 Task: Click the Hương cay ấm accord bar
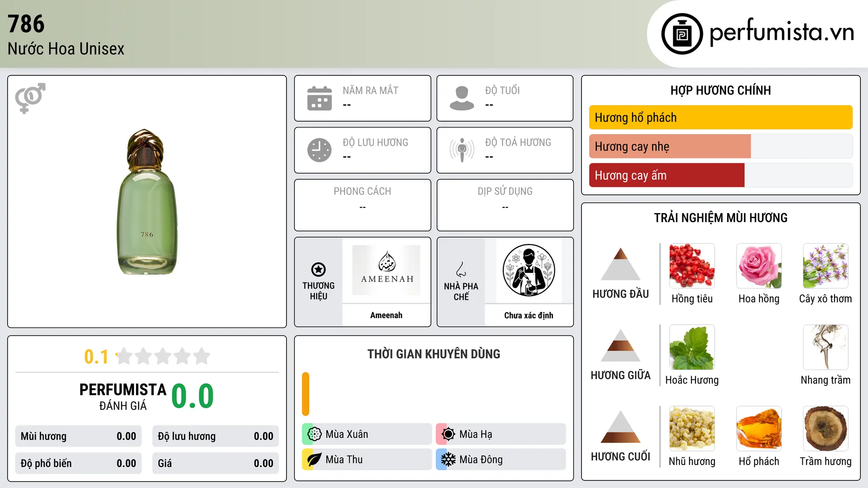[721, 175]
